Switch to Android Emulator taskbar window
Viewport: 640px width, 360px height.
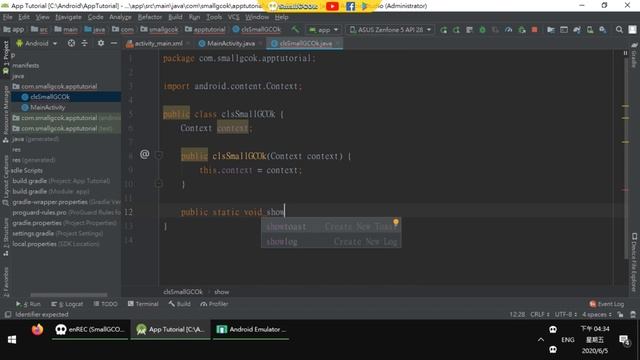click(x=251, y=329)
